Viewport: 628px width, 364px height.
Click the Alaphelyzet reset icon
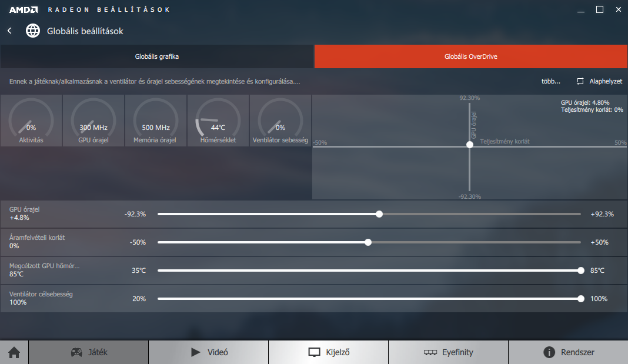tap(580, 81)
